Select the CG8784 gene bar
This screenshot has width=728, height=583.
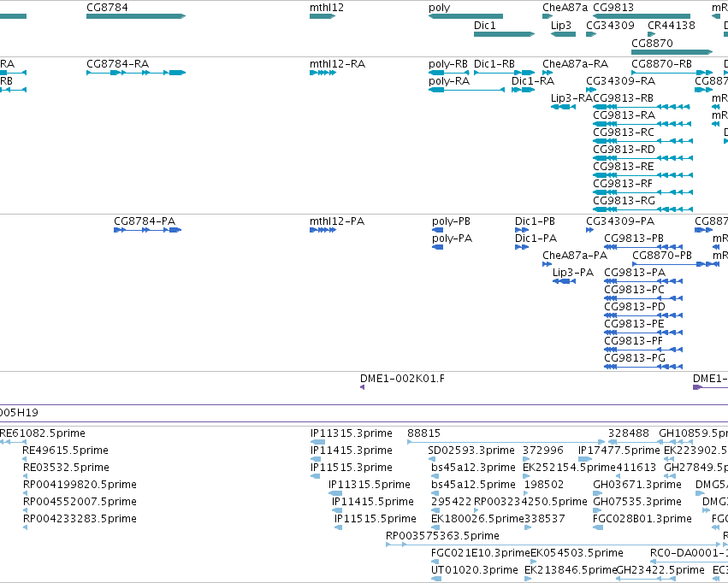point(136,16)
